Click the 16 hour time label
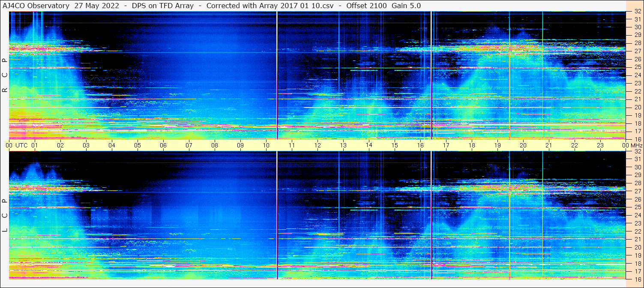 coord(420,145)
